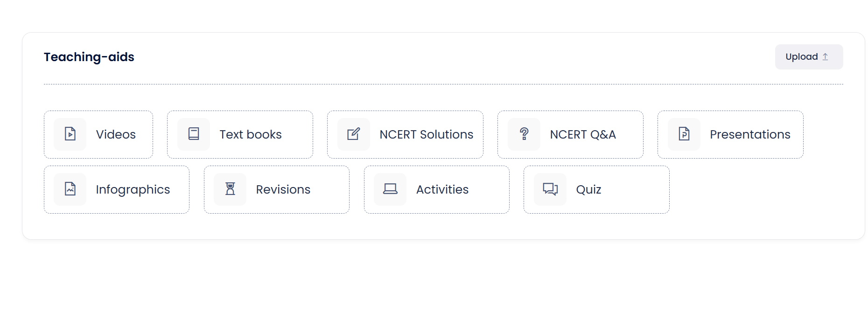Click the Infographics image-file icon
The image size is (868, 313).
[x=70, y=189]
